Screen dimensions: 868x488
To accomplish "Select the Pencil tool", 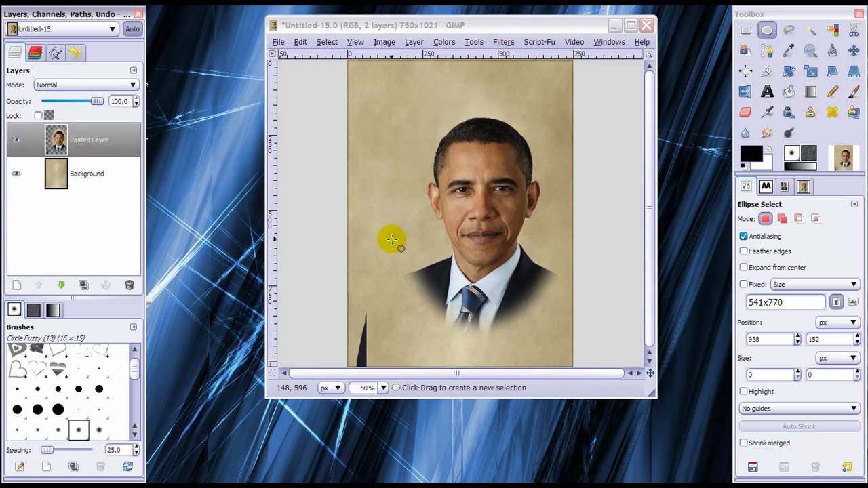I will 833,91.
